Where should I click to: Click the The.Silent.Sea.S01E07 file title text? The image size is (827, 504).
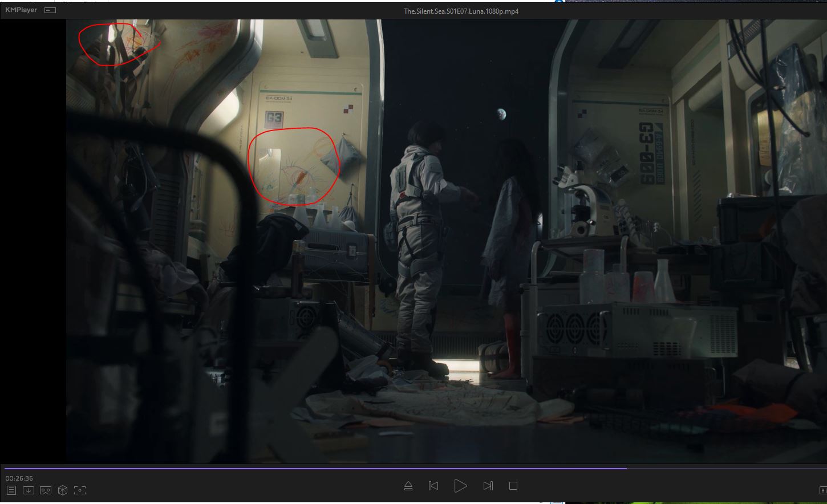[x=461, y=11]
